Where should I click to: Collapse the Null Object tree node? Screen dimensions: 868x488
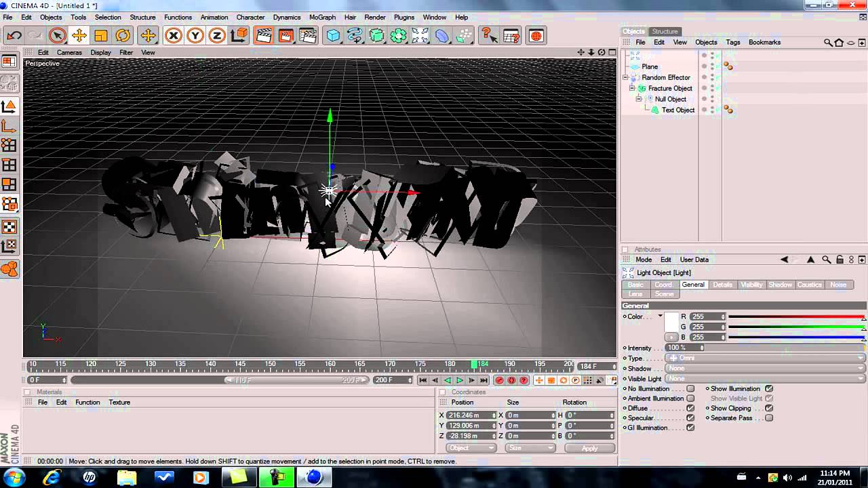pos(639,99)
